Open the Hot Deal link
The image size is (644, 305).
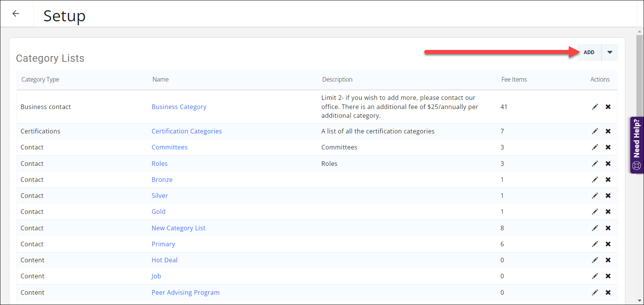[164, 260]
